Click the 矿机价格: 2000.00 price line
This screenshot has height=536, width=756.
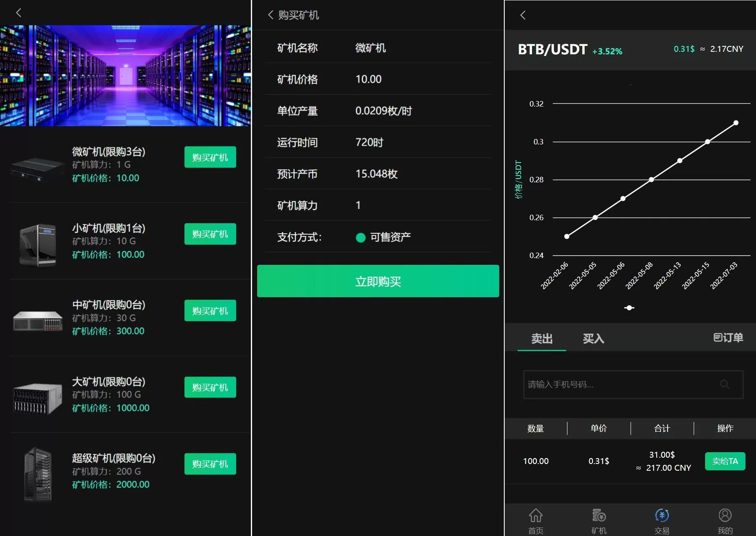(x=111, y=484)
